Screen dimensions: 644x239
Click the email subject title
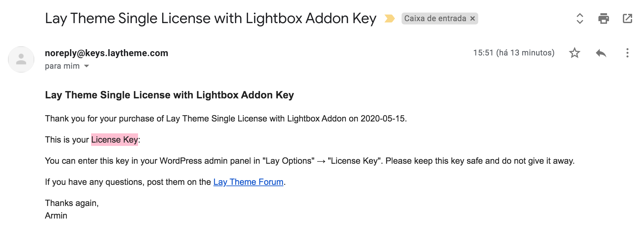click(210, 18)
